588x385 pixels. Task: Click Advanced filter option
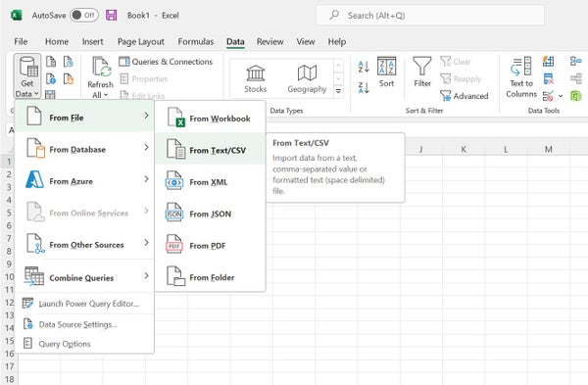(464, 96)
